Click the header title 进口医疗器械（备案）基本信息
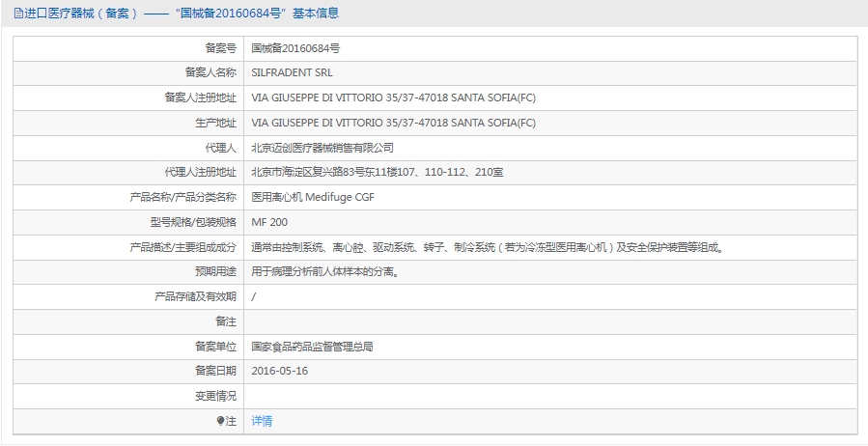868x446 pixels. (181, 14)
